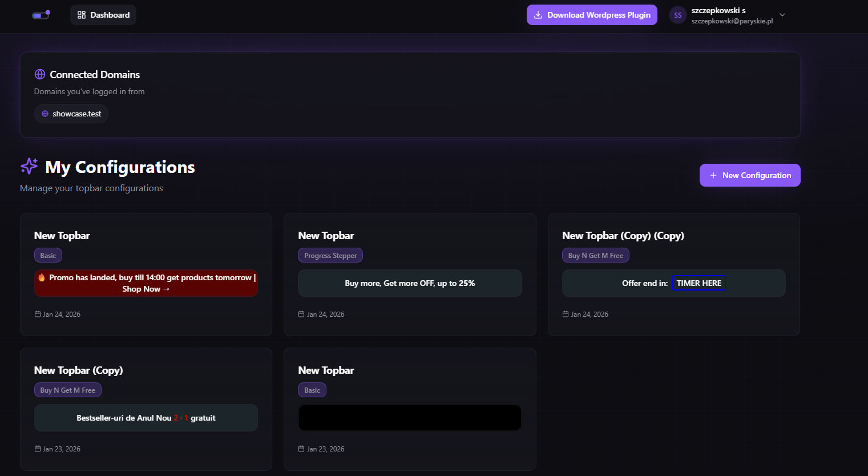868x476 pixels.
Task: Click the Connected Domains globe icon
Action: click(40, 74)
